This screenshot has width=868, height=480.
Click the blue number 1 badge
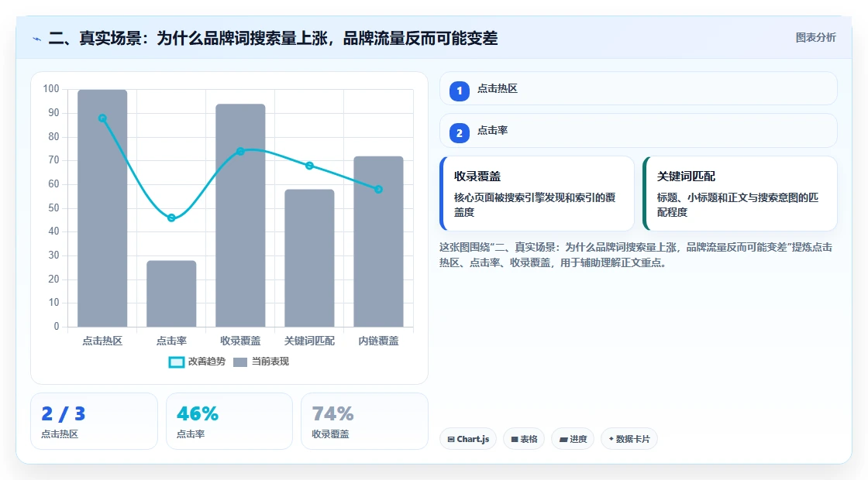point(460,91)
